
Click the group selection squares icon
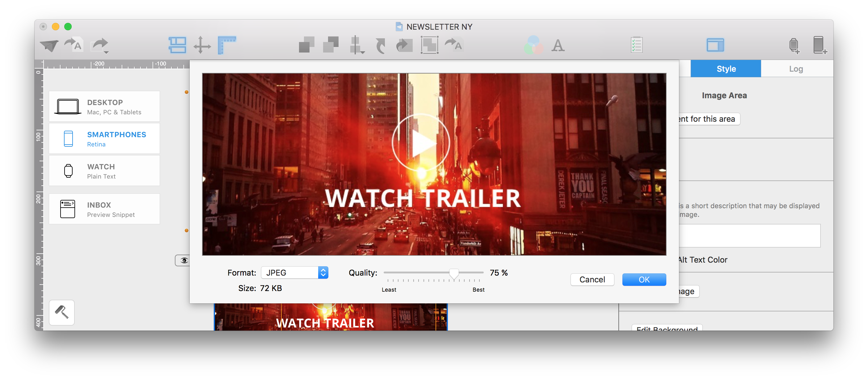tap(429, 45)
